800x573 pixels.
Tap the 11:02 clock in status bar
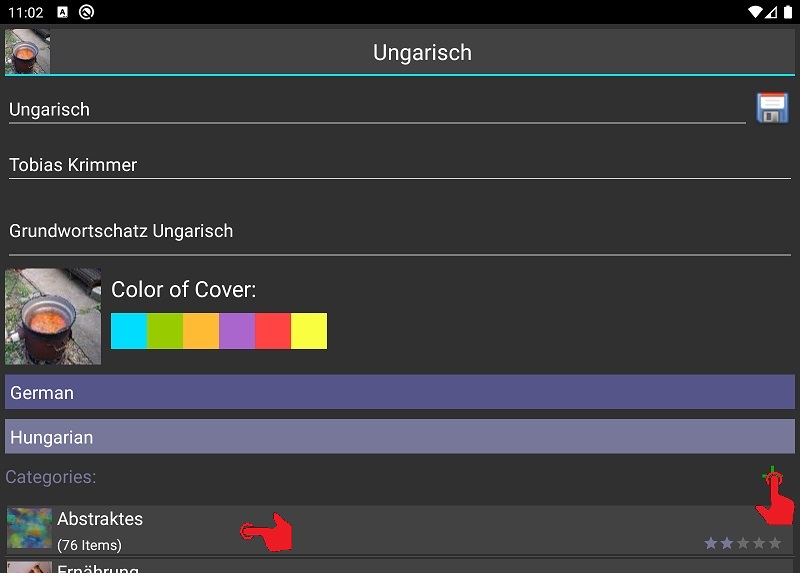click(x=26, y=12)
